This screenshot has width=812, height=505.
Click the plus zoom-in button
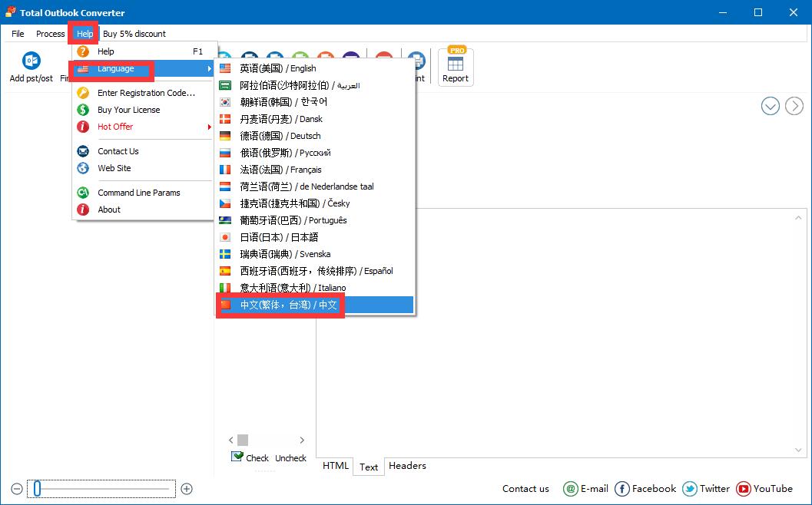(x=187, y=489)
